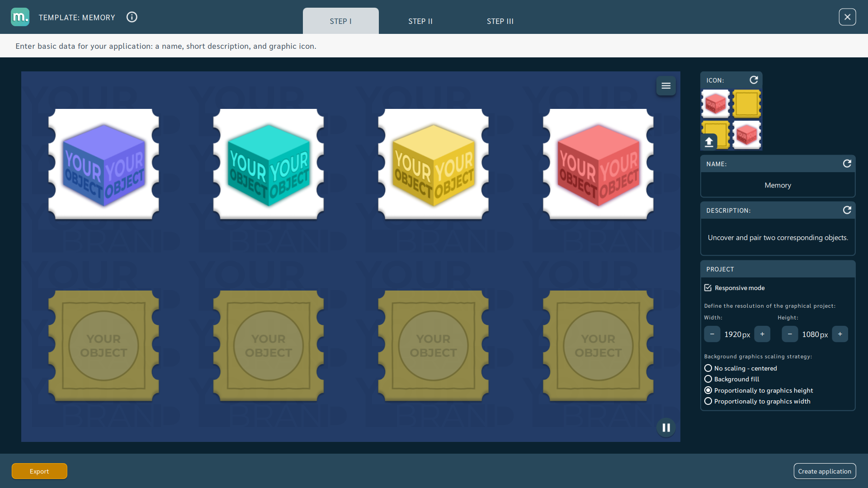The image size is (868, 488).
Task: Click the red cube memory card
Action: [598, 164]
